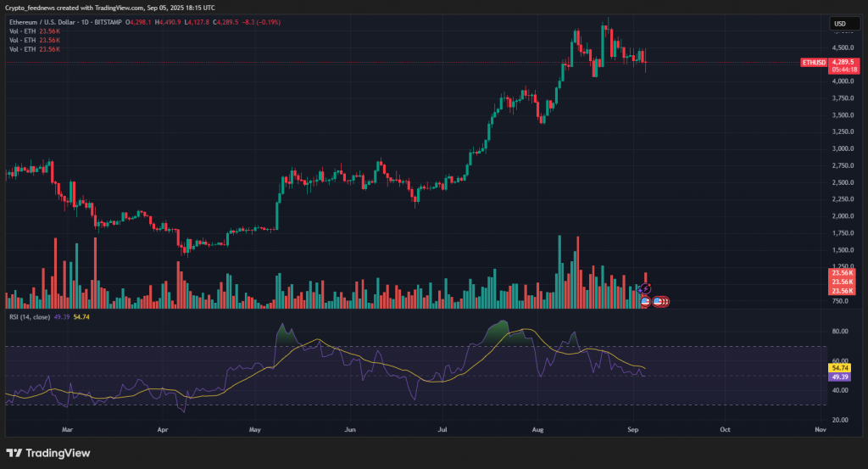Click the purple 49.39 RSI axis label
Image resolution: width=868 pixels, height=469 pixels.
841,377
